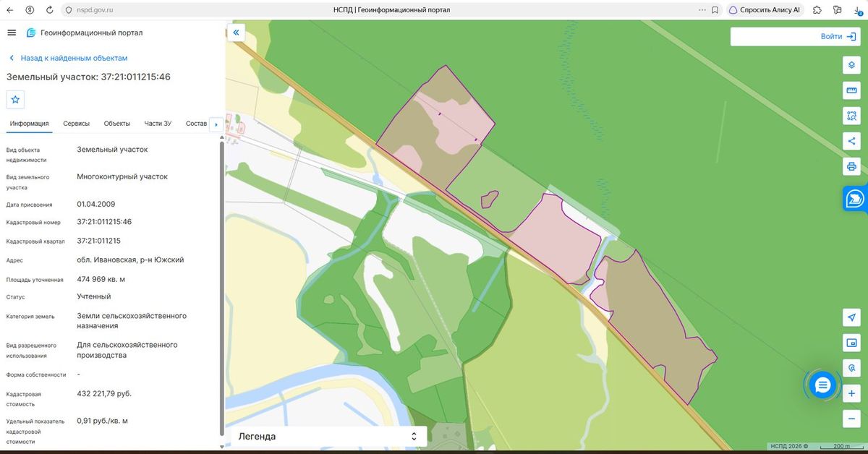Zoom out on the map

pos(852,419)
